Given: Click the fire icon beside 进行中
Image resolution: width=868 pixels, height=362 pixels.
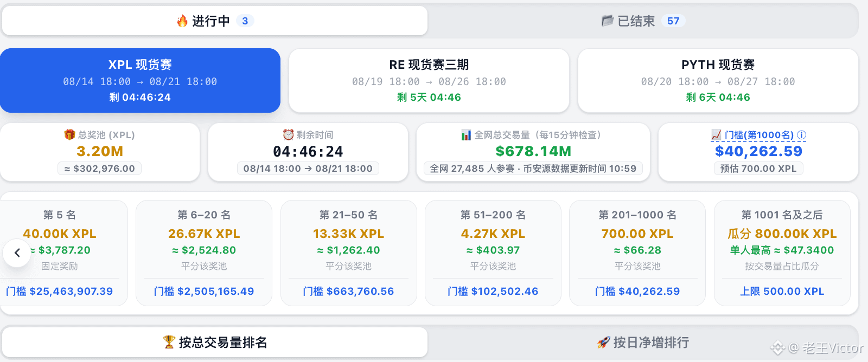Looking at the screenshot, I should point(182,21).
